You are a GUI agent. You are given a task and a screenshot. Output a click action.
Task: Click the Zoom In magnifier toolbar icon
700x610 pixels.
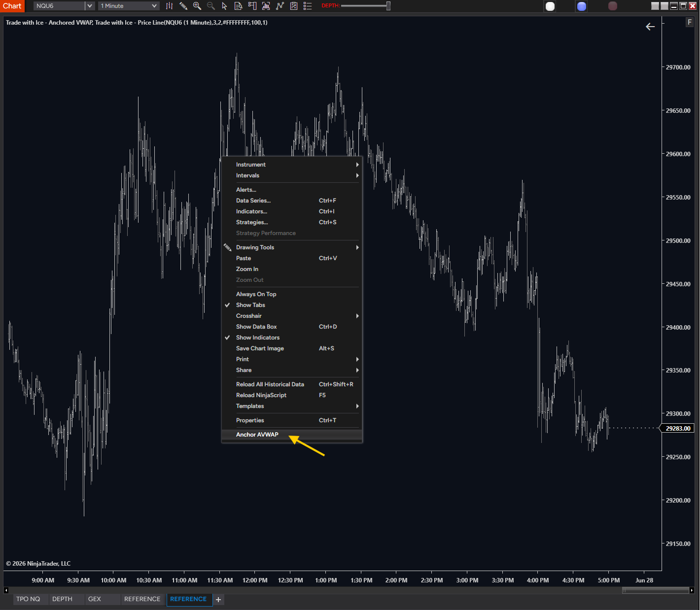(197, 6)
